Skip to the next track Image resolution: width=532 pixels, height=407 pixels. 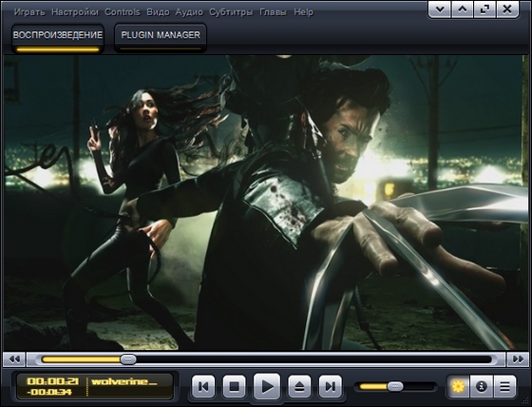(331, 386)
